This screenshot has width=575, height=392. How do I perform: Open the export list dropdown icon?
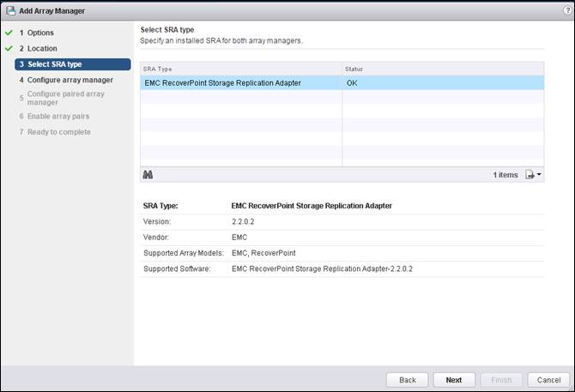coord(533,175)
